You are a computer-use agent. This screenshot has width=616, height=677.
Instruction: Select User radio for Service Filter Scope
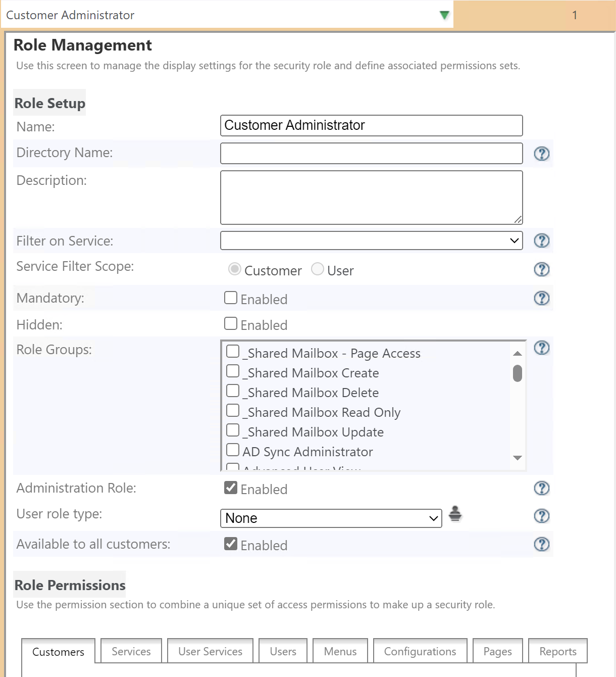tap(318, 269)
